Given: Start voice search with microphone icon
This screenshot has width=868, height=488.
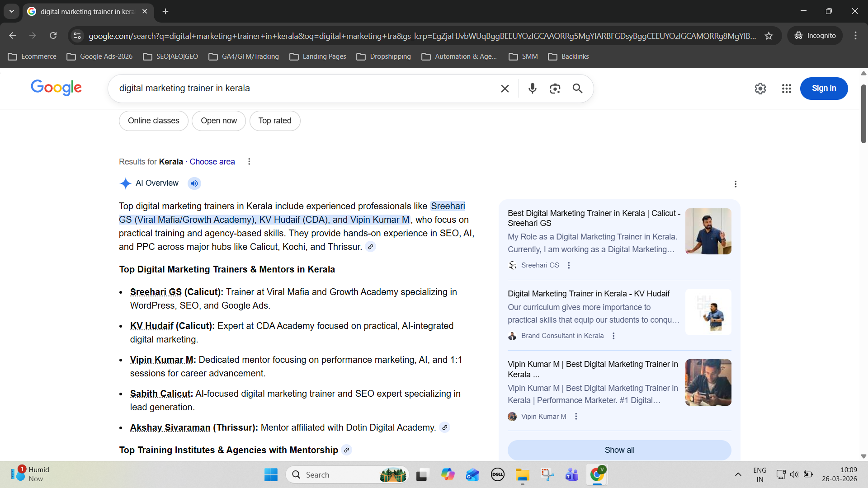Looking at the screenshot, I should (x=533, y=89).
